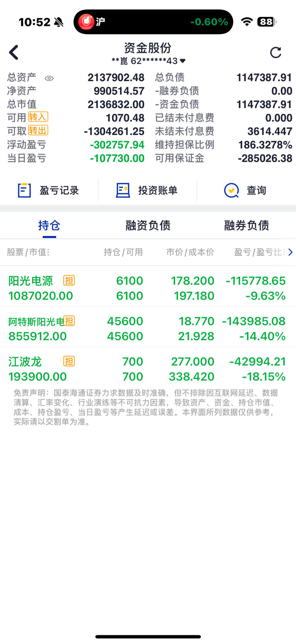296x644 pixels.
Task: Tap the 资金股份 page title
Action: point(148,48)
